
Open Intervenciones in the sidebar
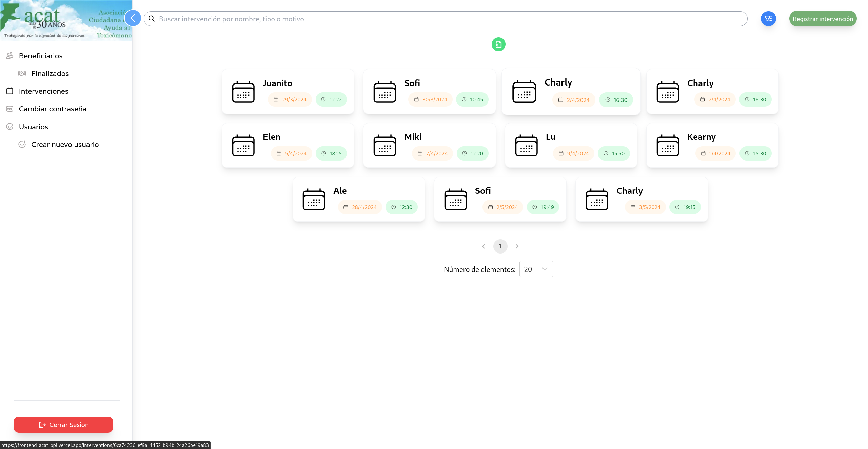(x=43, y=91)
